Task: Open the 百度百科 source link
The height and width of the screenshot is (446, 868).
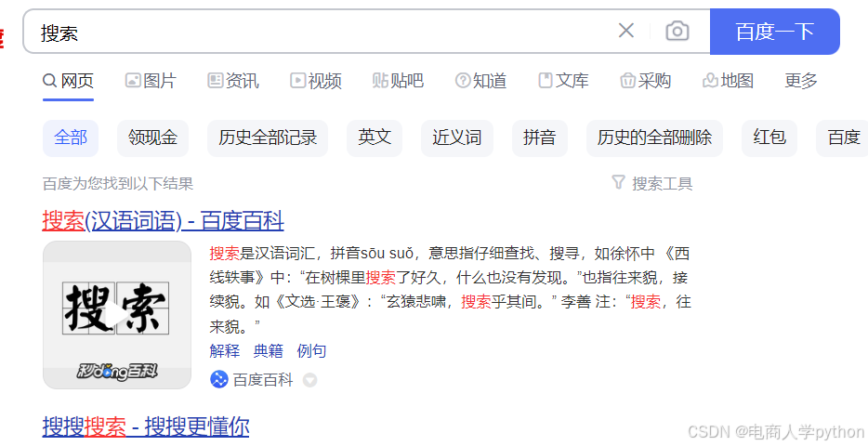Action: point(263,380)
